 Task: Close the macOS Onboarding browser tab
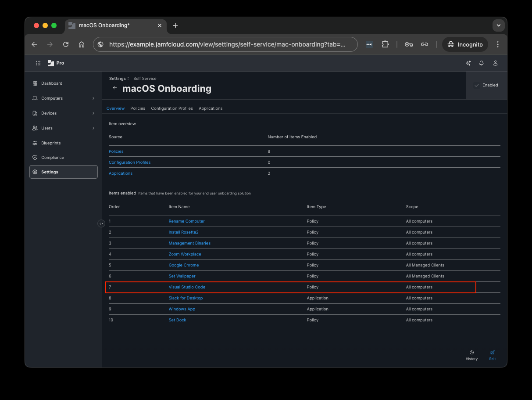(160, 25)
